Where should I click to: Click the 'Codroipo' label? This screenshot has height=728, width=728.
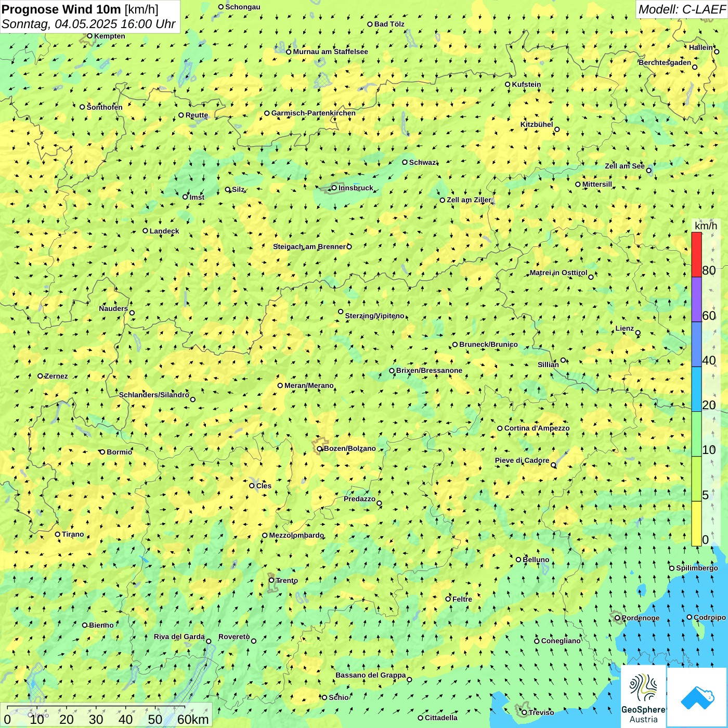(x=710, y=617)
